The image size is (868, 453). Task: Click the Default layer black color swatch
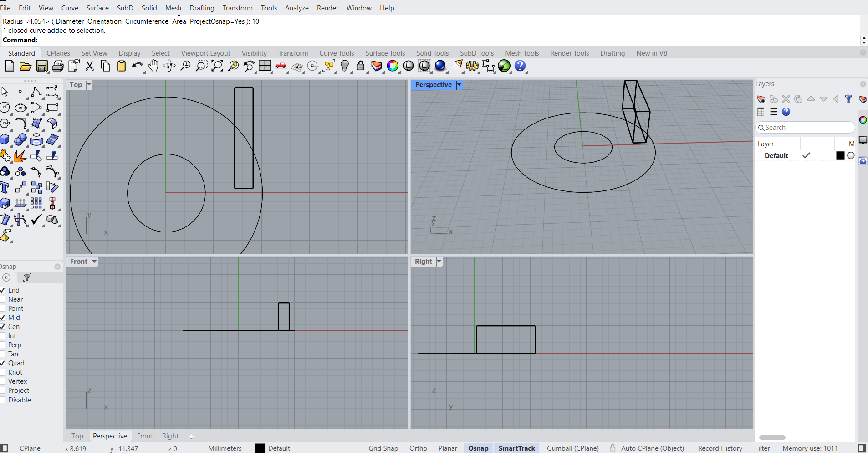tap(840, 156)
